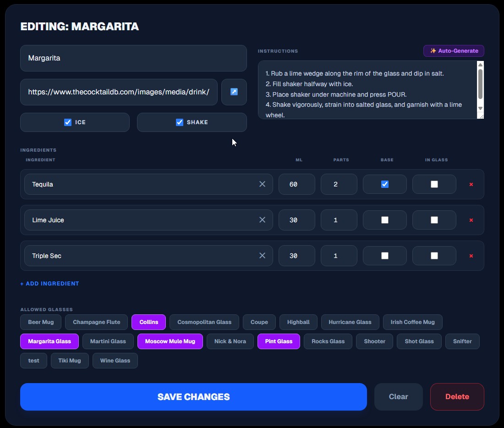This screenshot has width=504, height=428.
Task: Click the SAVE CHANGES button
Action: click(193, 396)
